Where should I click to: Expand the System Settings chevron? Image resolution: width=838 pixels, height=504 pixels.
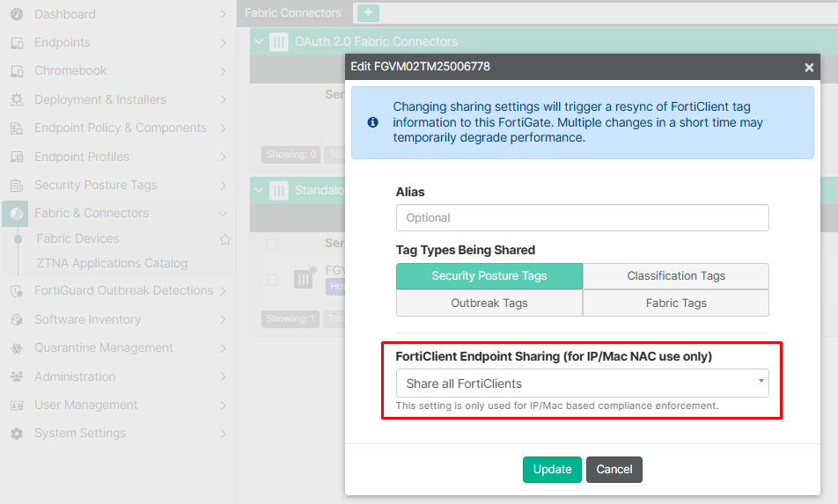[223, 434]
